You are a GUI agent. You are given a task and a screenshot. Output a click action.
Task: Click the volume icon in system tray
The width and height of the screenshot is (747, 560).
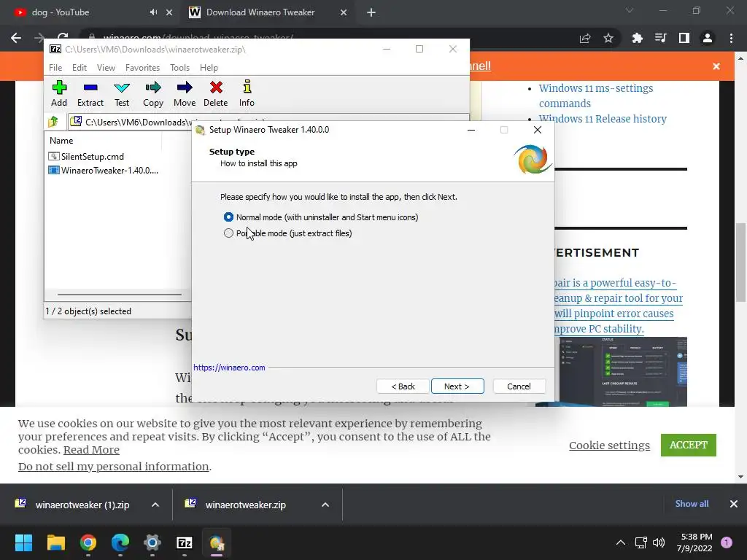659,542
